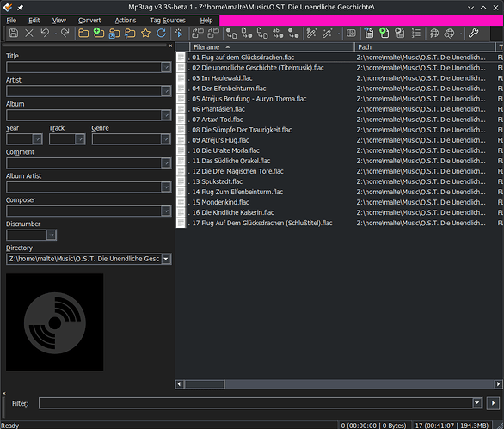
Task: Open Options with the wrench icon
Action: click(473, 33)
